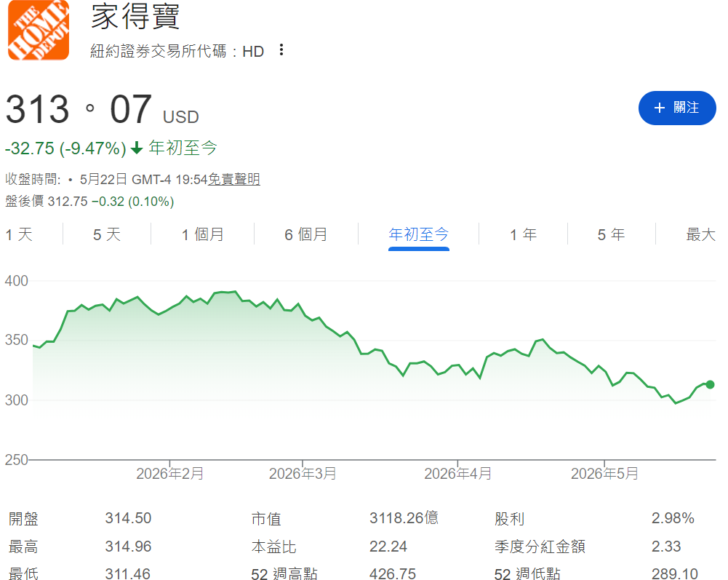Click the 52 週高點 value 426.75
728x580 pixels.
coord(393,574)
